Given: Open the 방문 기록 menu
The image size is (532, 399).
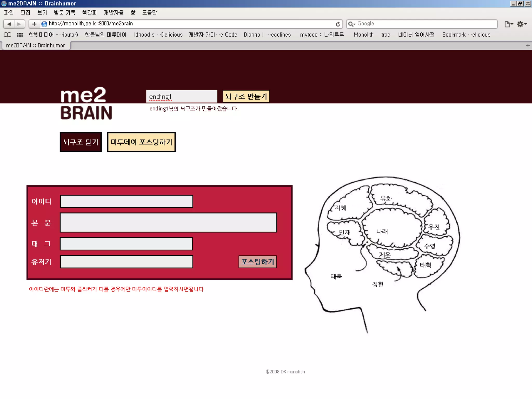Looking at the screenshot, I should [64, 12].
